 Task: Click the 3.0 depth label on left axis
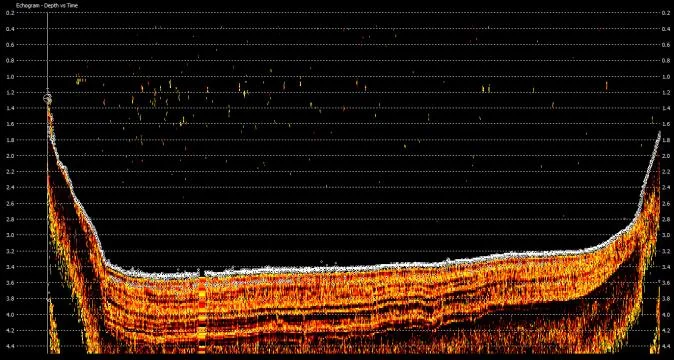point(10,235)
